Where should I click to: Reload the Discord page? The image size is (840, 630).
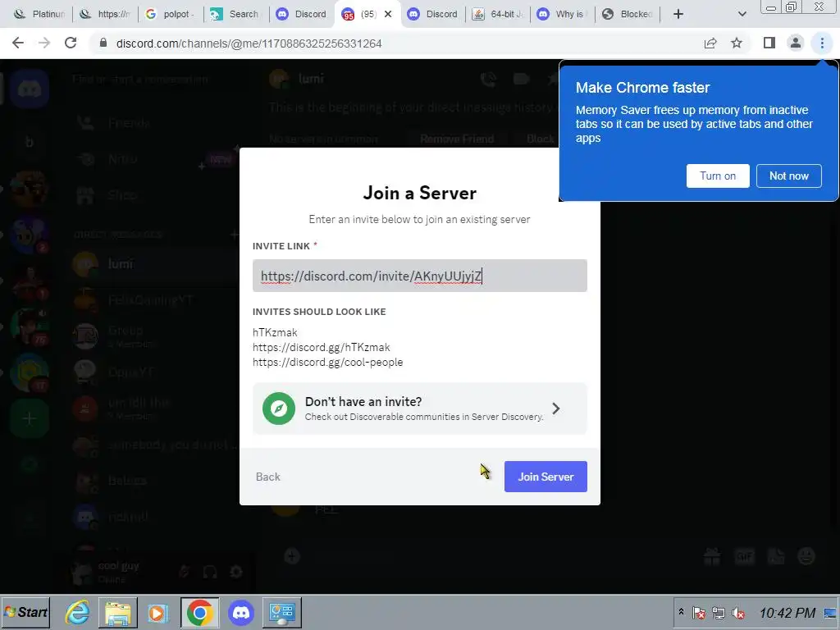point(71,43)
